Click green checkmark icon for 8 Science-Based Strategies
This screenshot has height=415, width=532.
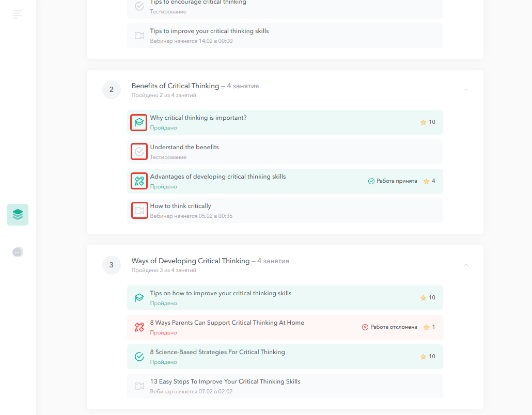tap(139, 357)
